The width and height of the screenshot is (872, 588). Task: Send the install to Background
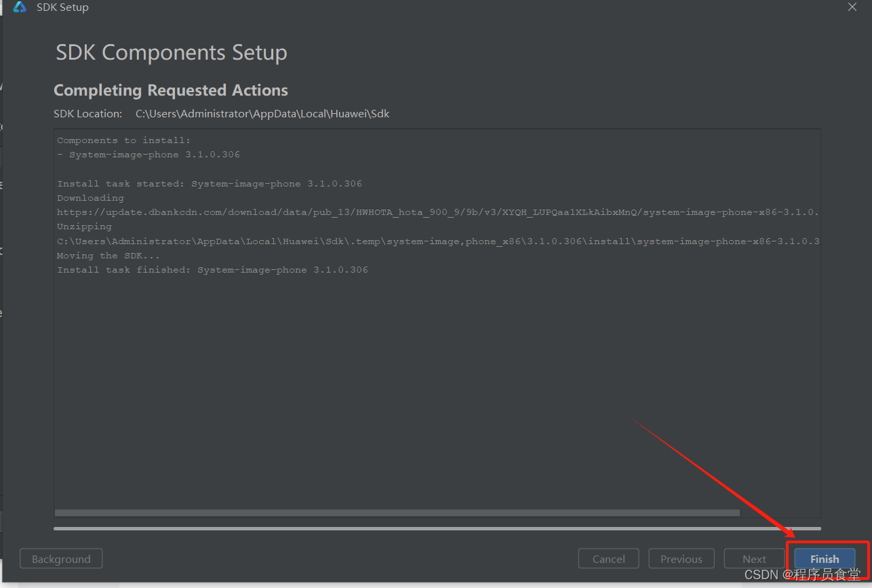pos(61,559)
